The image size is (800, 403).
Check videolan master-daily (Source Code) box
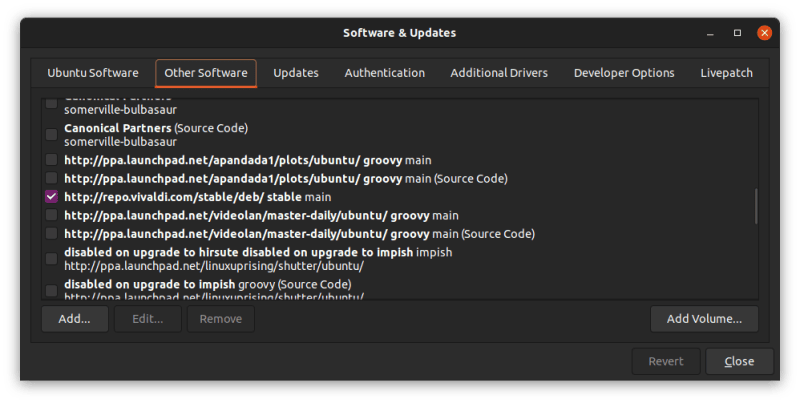point(52,233)
